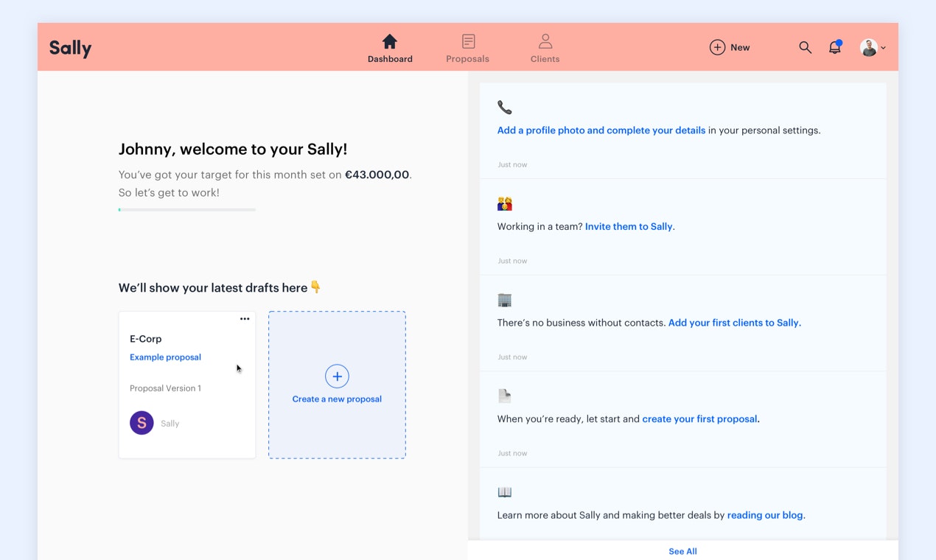Viewport: 936px width, 560px height.
Task: Switch to the Proposals tab
Action: coord(467,49)
